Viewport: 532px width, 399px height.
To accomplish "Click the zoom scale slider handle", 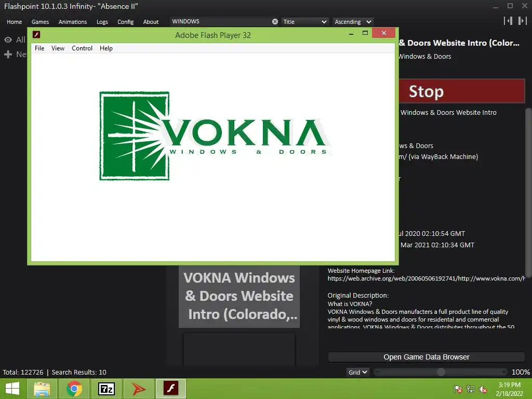I will (x=441, y=372).
